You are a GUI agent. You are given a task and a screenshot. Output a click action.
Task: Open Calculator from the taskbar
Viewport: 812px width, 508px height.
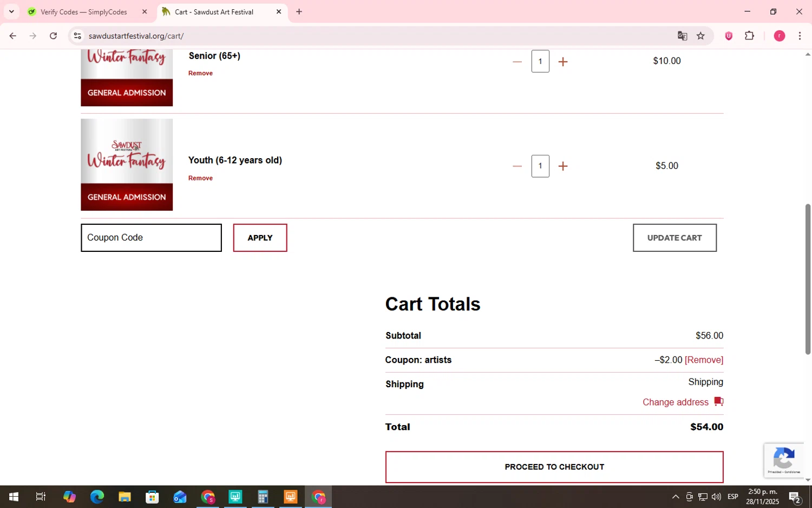pyautogui.click(x=263, y=497)
